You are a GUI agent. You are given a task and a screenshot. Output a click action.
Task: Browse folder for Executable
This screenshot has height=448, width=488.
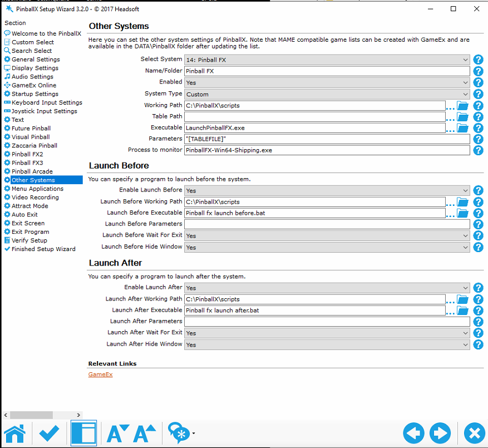462,128
